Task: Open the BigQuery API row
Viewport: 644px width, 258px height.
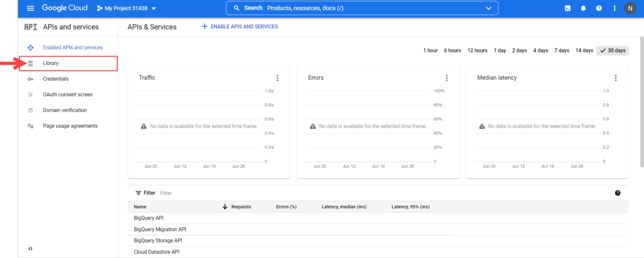Action: pyautogui.click(x=378, y=218)
